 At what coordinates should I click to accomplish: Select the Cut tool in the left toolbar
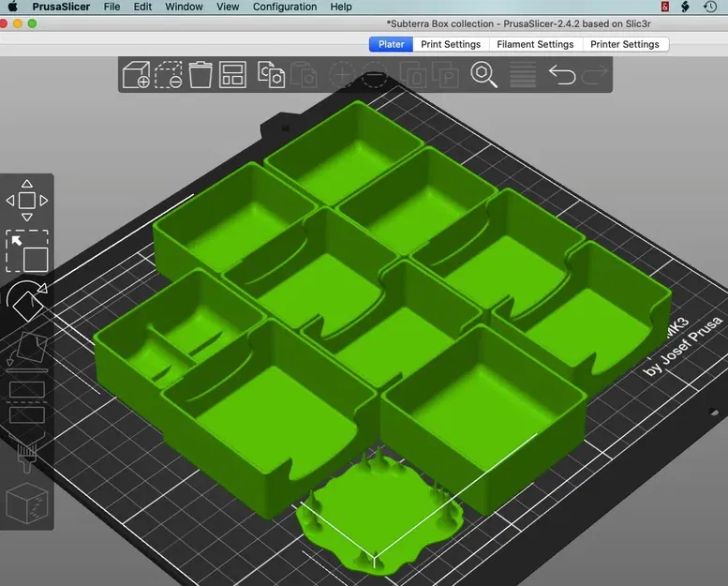tap(27, 402)
